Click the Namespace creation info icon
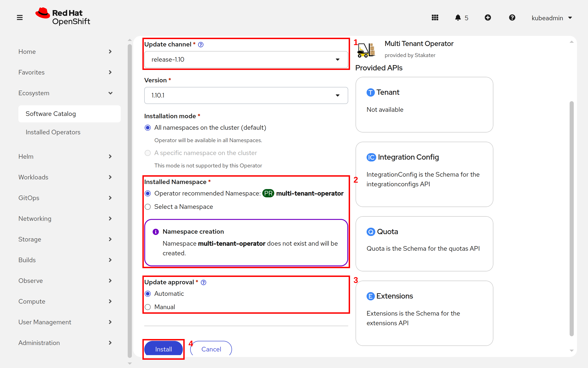588x368 pixels. (x=155, y=232)
